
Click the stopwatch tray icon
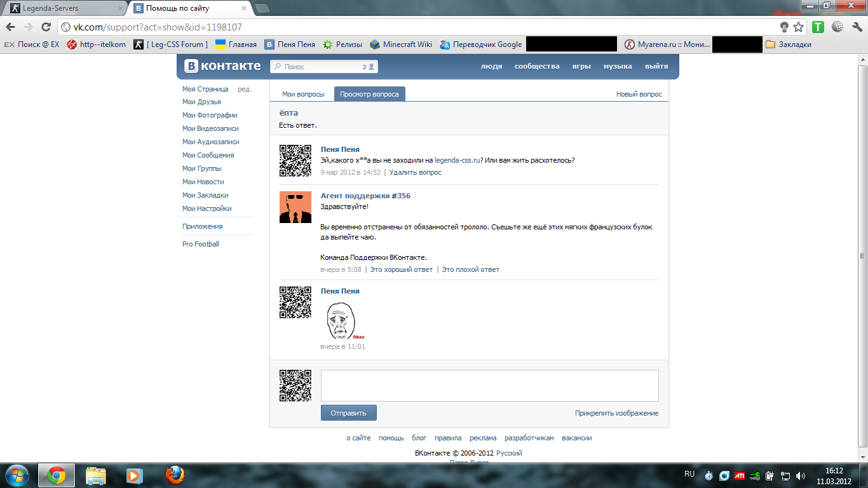pyautogui.click(x=709, y=475)
